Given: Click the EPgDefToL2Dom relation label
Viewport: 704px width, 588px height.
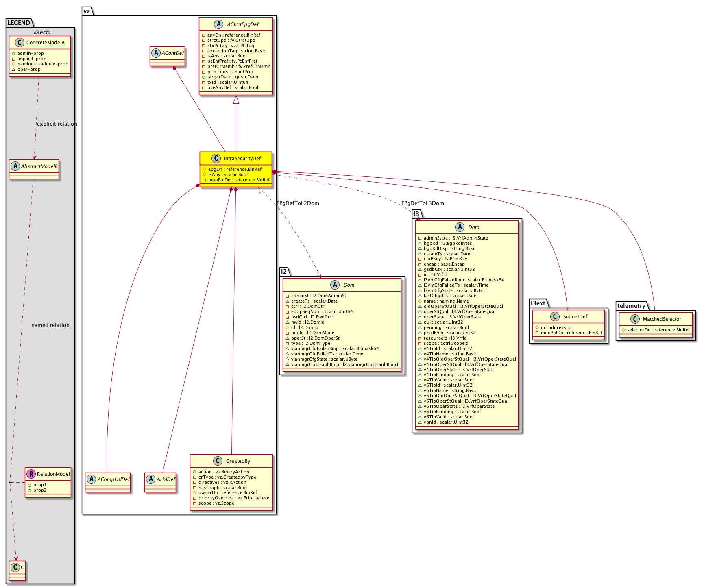Looking at the screenshot, I should click(298, 203).
